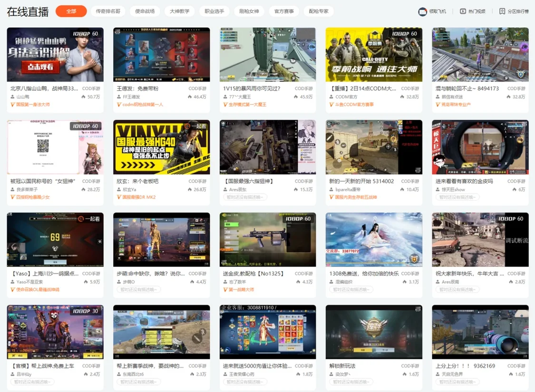Click the streamer avatar icon beside 山山鸭

tap(12, 97)
